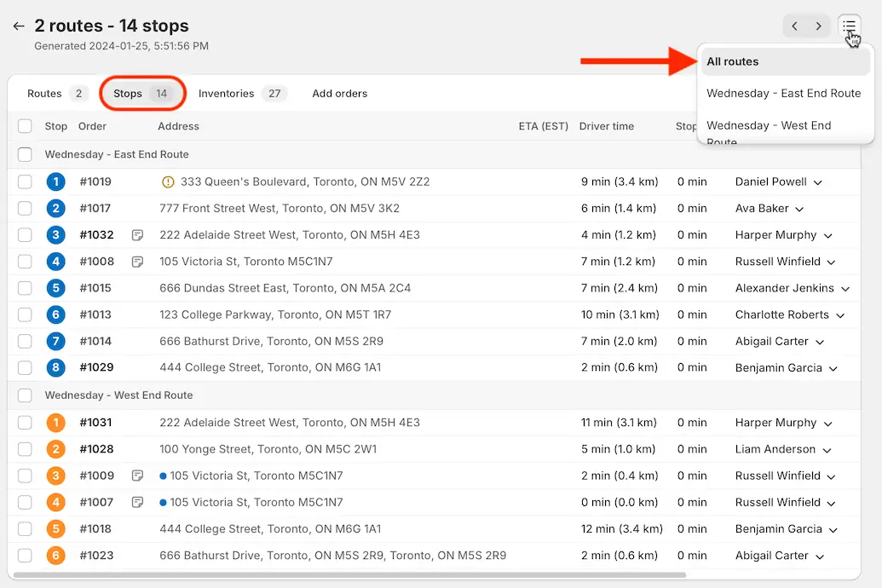Viewport: 882px width, 588px height.
Task: Open order #1014 link
Action: [95, 341]
